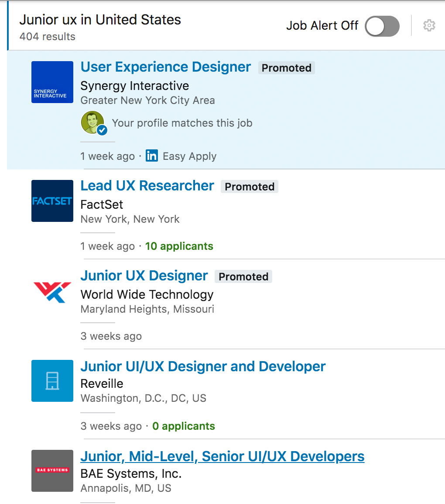Open job alert settings gear icon
Screen dimensions: 445x504
(429, 25)
